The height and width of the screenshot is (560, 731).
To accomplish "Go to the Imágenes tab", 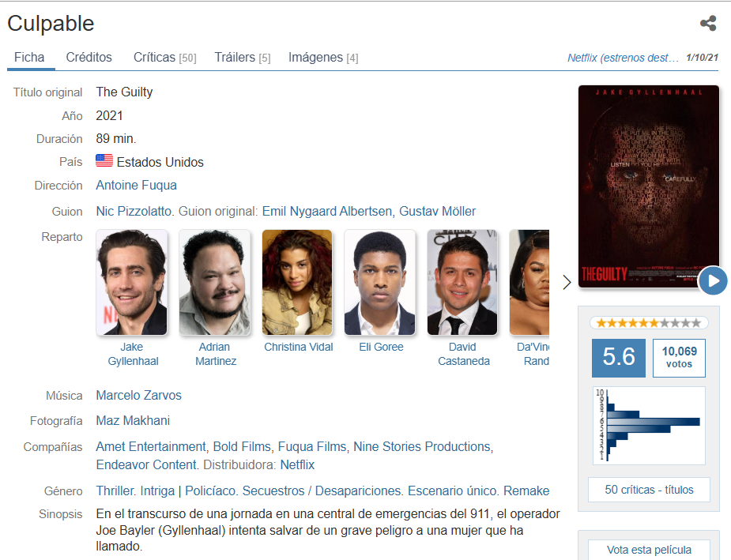I will 322,58.
